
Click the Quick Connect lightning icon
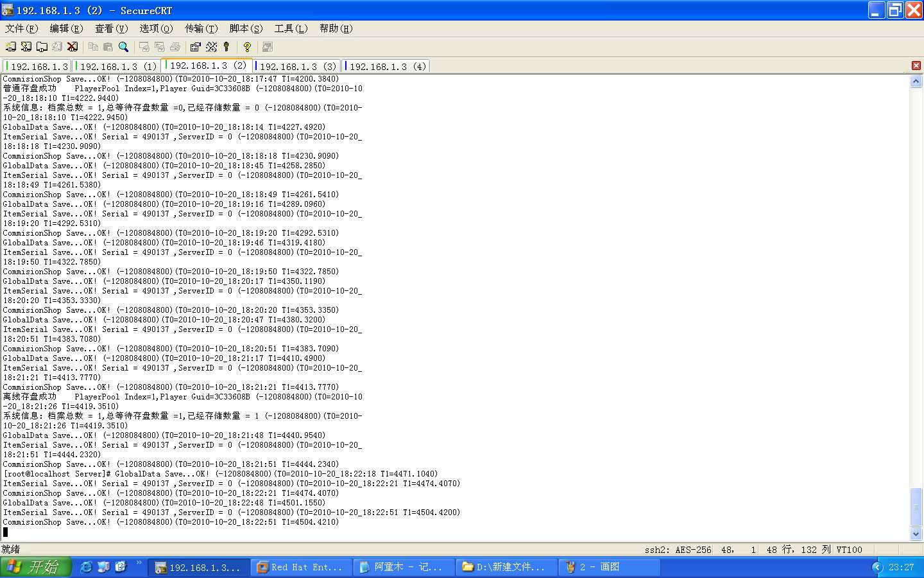tap(26, 47)
